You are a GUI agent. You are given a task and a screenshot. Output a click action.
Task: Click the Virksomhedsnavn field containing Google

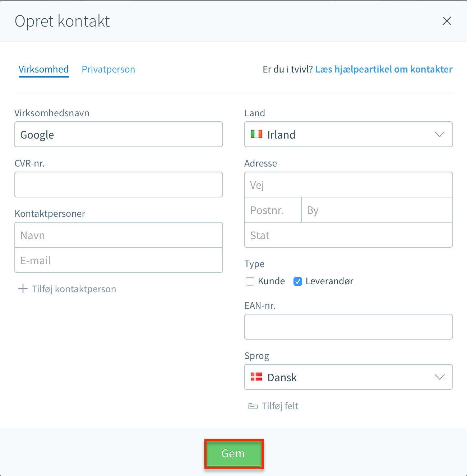tap(119, 134)
